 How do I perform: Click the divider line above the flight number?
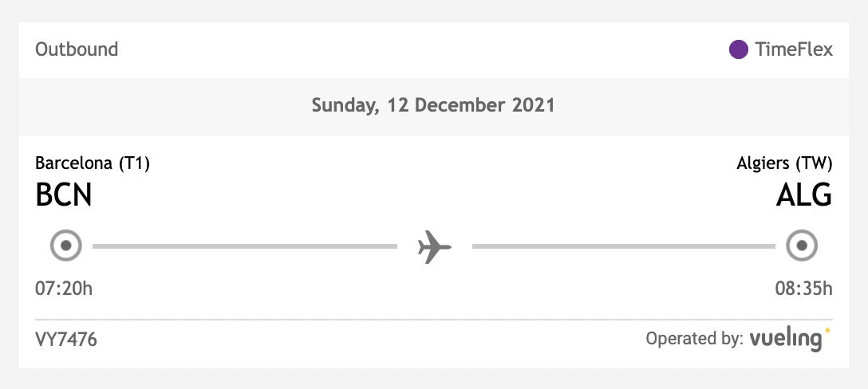(433, 320)
